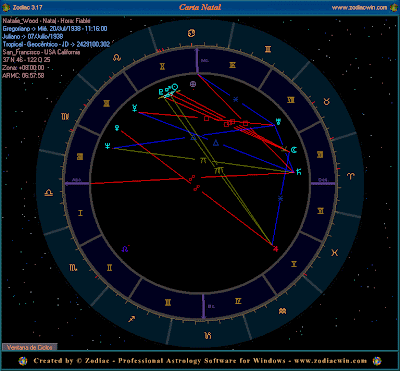Screen dimensions: 400x371
Task: Click the Capricorn sign glyph on the zodiac ring
Action: point(208,335)
